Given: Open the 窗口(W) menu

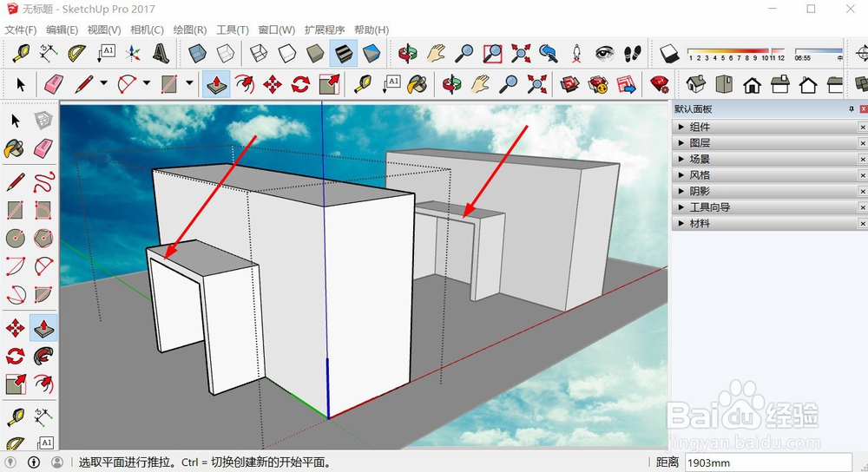Looking at the screenshot, I should tap(276, 29).
